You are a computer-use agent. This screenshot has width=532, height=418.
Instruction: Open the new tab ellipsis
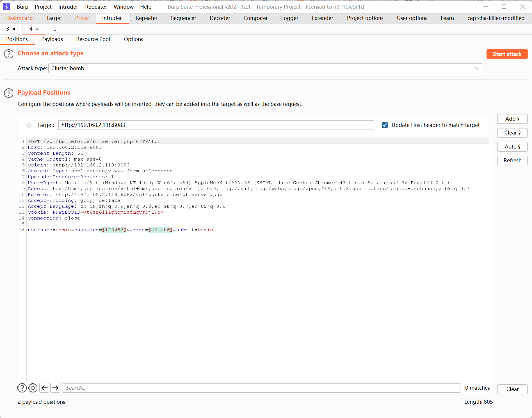[x=54, y=29]
